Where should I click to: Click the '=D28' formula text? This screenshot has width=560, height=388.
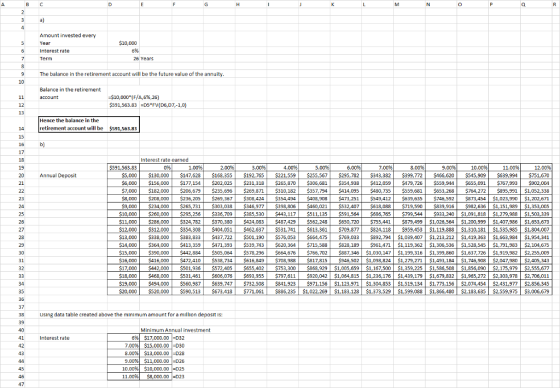coord(178,353)
